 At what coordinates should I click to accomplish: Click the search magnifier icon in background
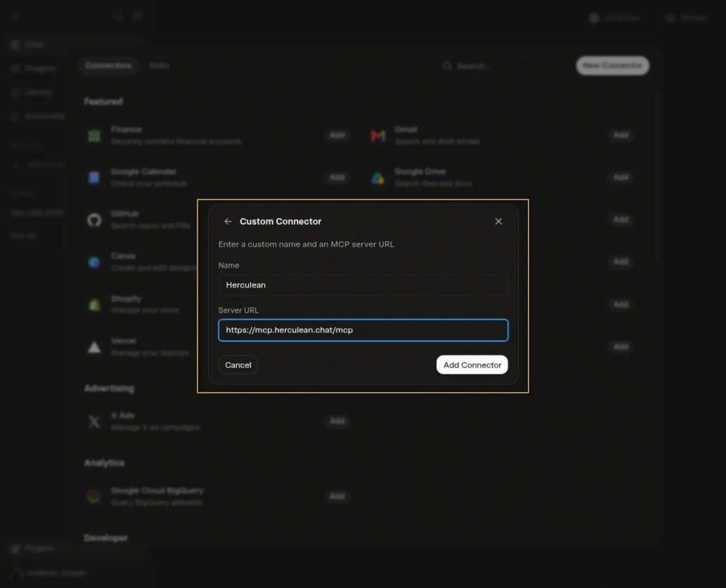(447, 66)
